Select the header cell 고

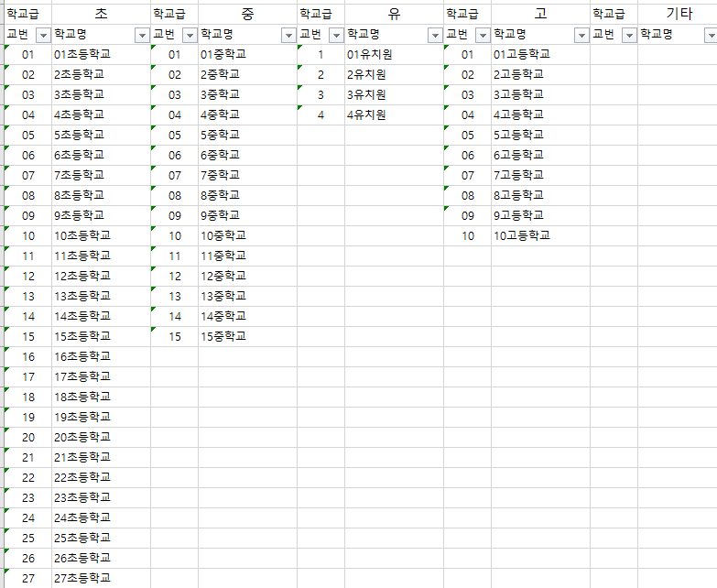click(540, 14)
